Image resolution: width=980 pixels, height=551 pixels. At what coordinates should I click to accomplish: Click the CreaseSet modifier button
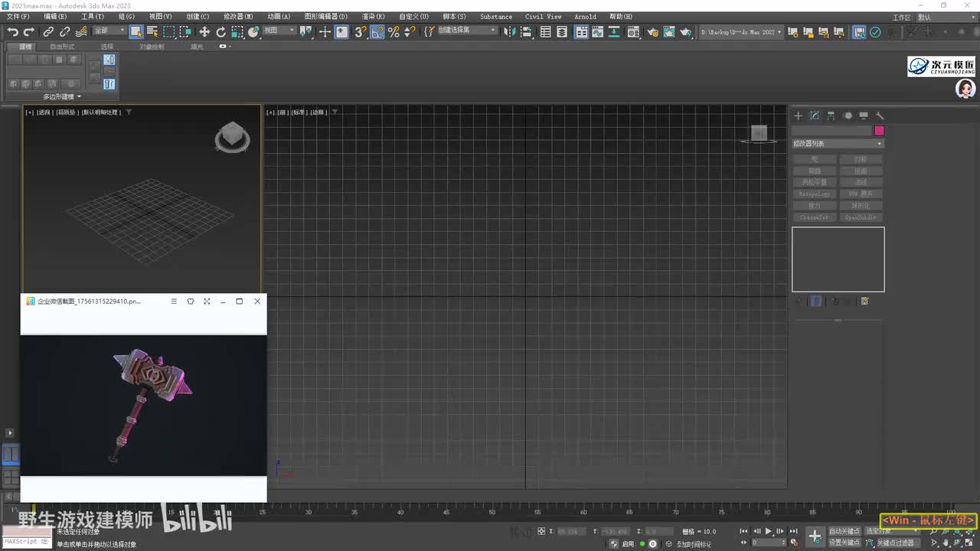815,217
